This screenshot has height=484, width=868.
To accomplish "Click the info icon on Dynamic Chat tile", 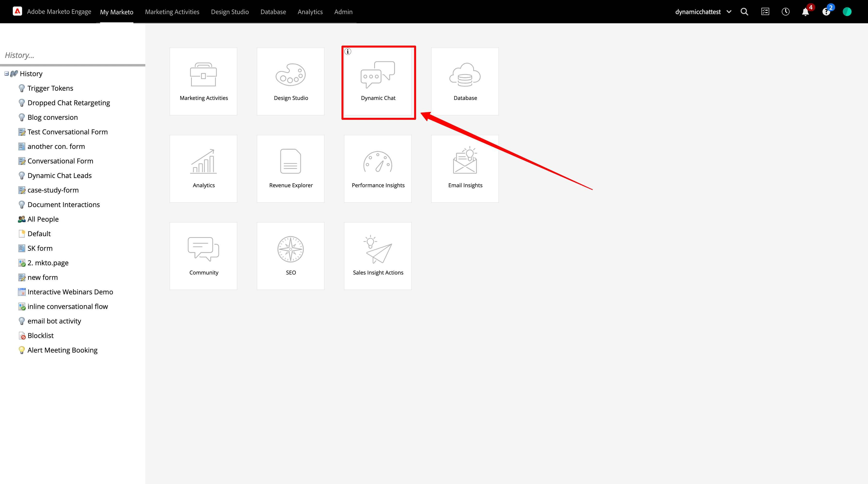I will click(x=348, y=52).
